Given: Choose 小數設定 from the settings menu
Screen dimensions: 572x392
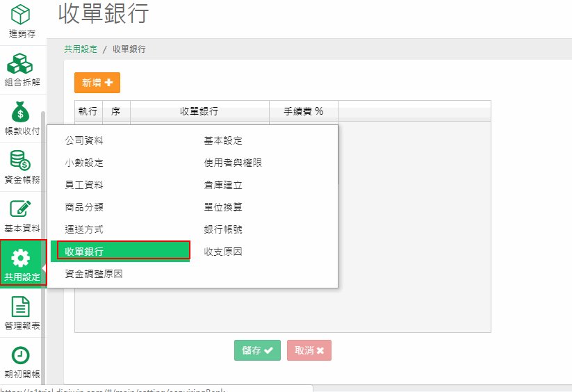Looking at the screenshot, I should [84, 163].
